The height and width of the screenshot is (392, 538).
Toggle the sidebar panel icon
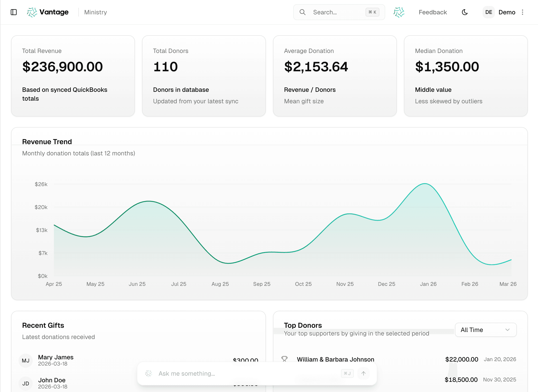[x=13, y=12]
